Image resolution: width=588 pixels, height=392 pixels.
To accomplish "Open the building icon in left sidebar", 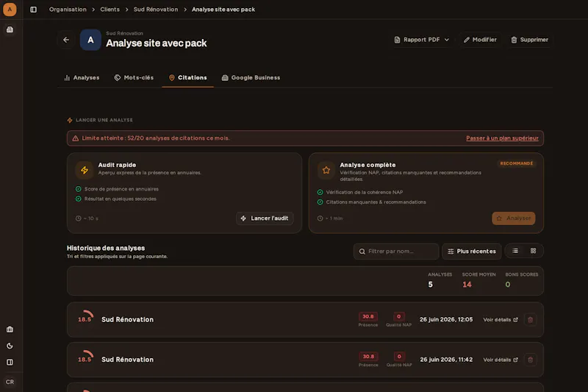I will (x=10, y=29).
